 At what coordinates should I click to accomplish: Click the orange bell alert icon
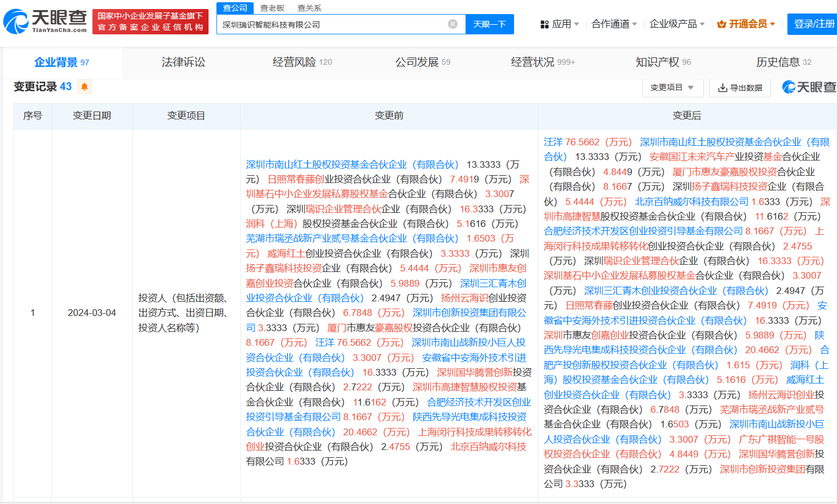point(85,87)
